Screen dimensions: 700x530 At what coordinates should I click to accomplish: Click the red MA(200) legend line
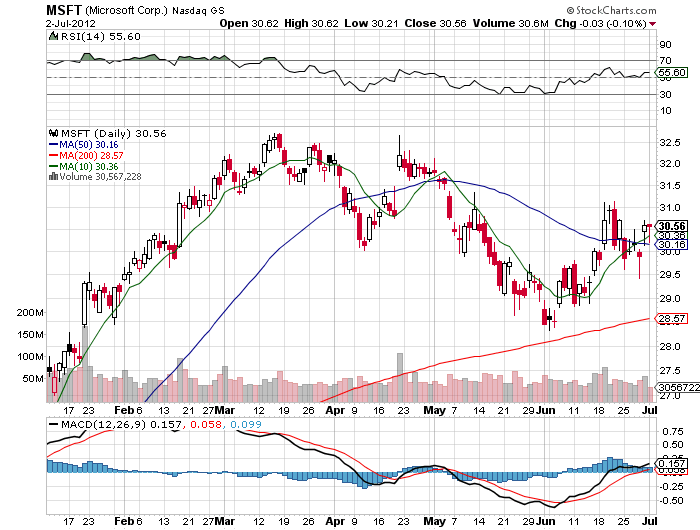point(53,155)
